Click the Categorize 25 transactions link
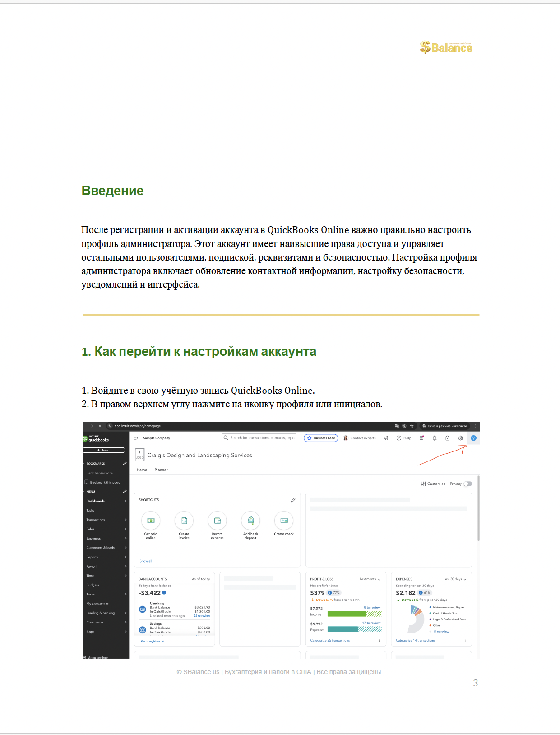 pyautogui.click(x=330, y=640)
